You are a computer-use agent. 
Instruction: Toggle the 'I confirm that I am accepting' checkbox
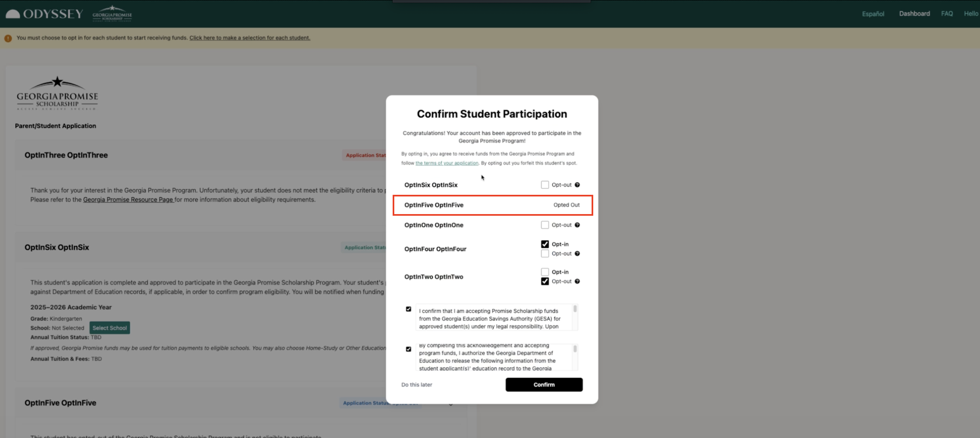(409, 309)
